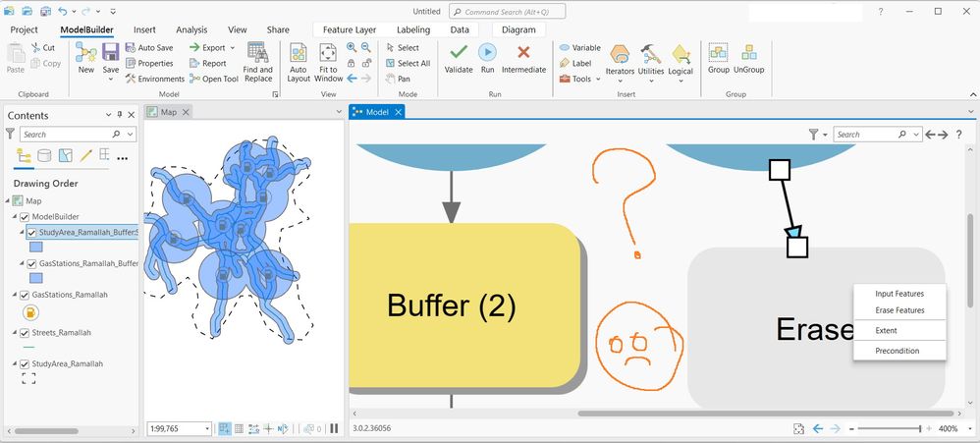Open the zoom percentage dropdown

click(969, 428)
